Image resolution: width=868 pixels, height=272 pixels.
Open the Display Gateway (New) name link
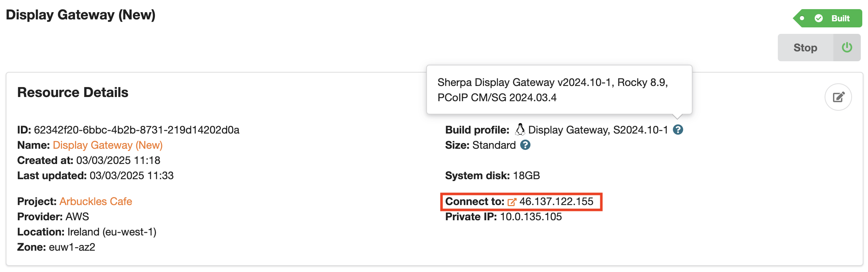[x=108, y=145]
